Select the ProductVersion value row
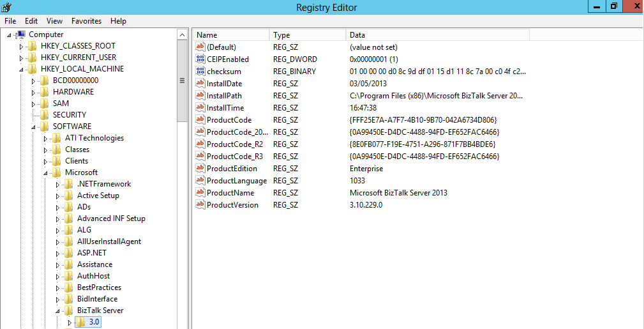 pyautogui.click(x=232, y=205)
